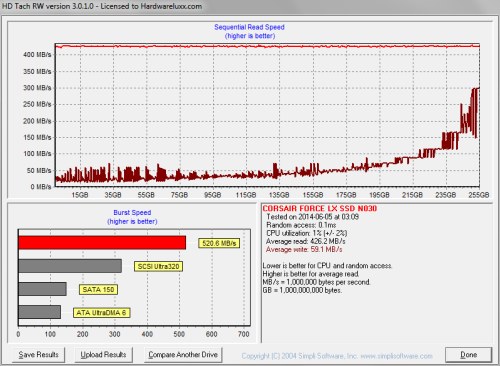500x366 pixels.
Task: Click the 15GB axis label
Action: point(80,195)
